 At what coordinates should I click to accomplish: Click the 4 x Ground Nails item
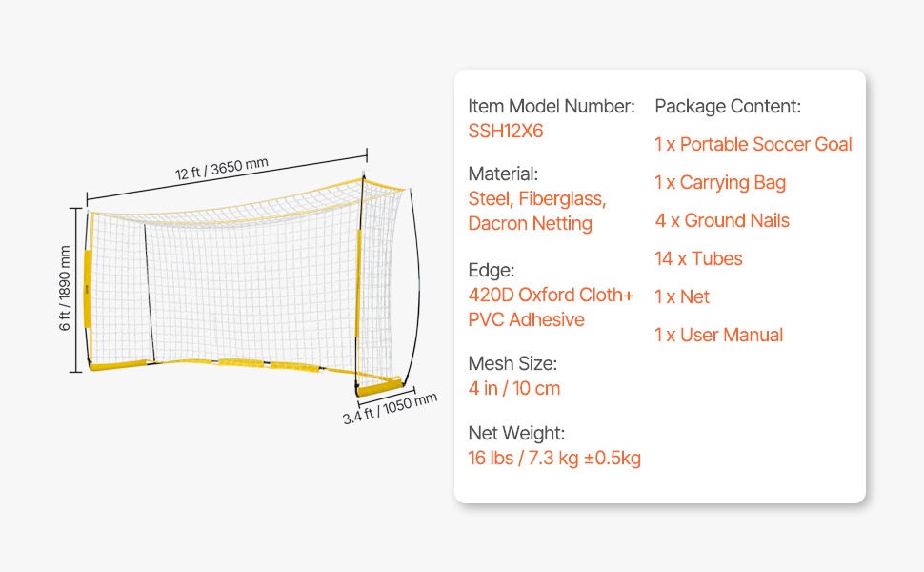(721, 221)
